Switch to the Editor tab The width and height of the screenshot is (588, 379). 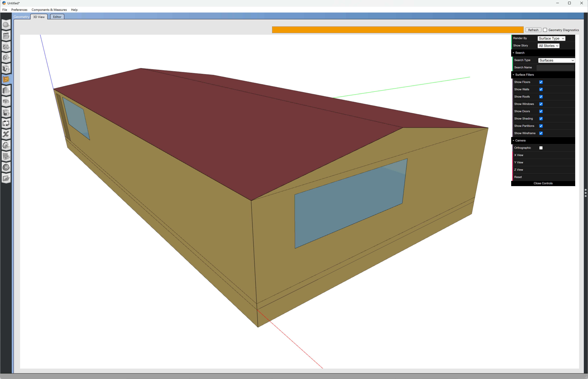pos(57,16)
